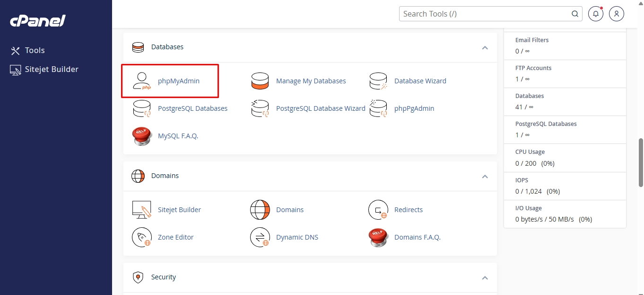Screen dimensions: 644x295
Task: Open the PostgreSQL Databases link
Action: pos(193,108)
